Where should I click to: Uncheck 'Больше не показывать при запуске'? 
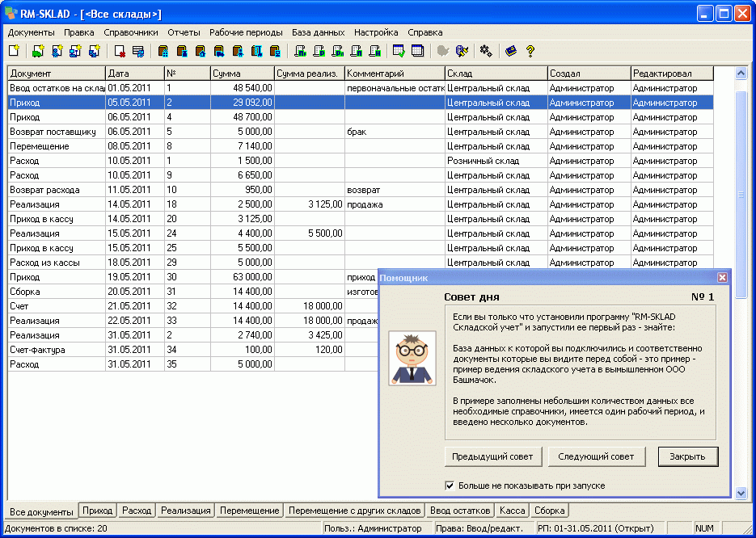(x=450, y=485)
